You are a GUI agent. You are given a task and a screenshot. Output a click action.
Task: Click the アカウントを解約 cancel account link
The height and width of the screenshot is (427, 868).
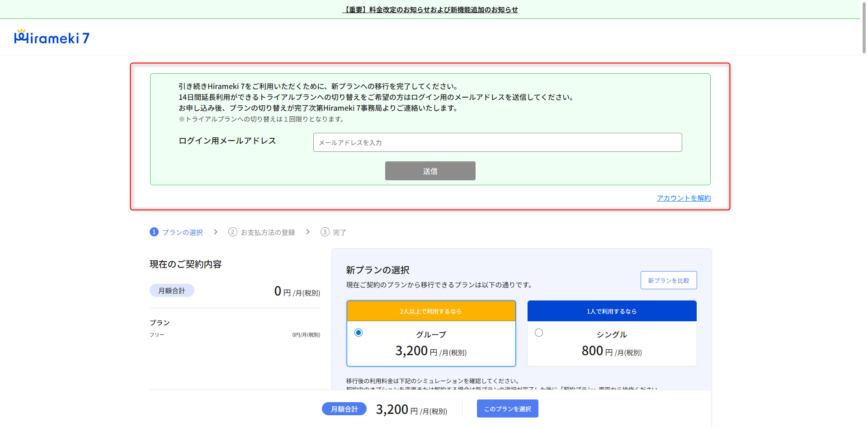684,198
